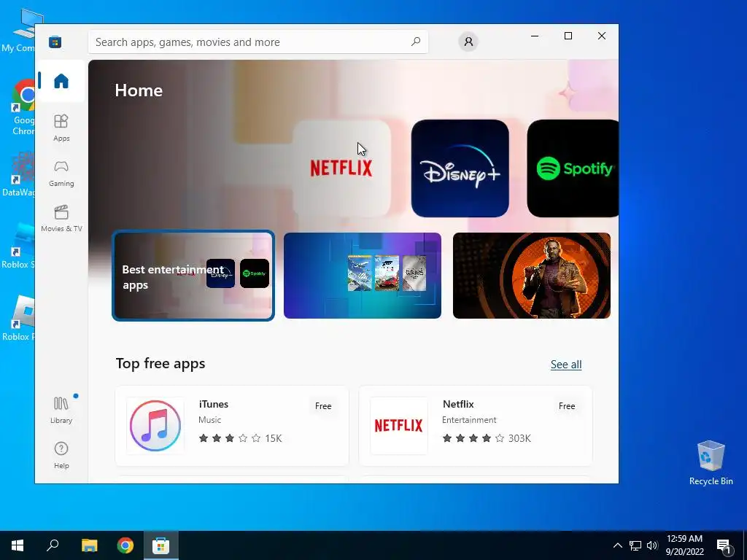Open taskbar search
The width and height of the screenshot is (747, 560).
coord(53,545)
